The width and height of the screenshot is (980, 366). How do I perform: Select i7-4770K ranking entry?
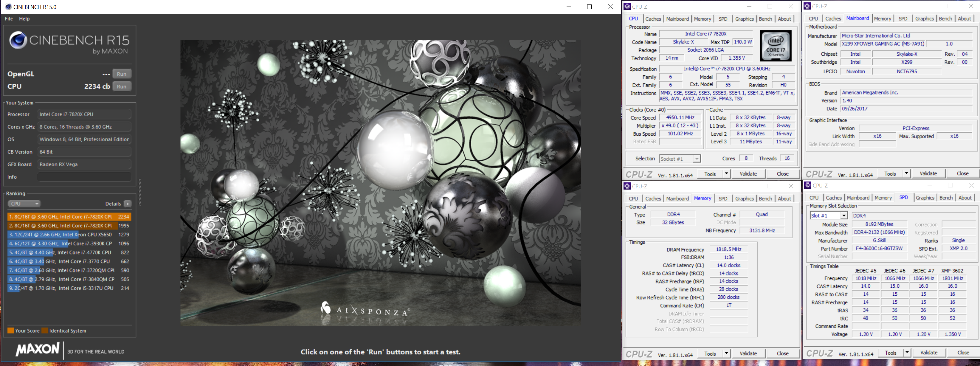[69, 252]
